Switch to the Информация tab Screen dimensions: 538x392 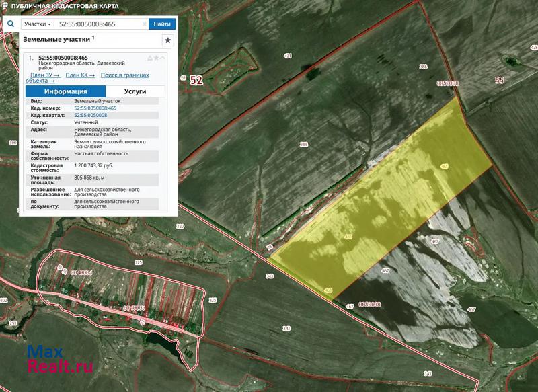(65, 91)
